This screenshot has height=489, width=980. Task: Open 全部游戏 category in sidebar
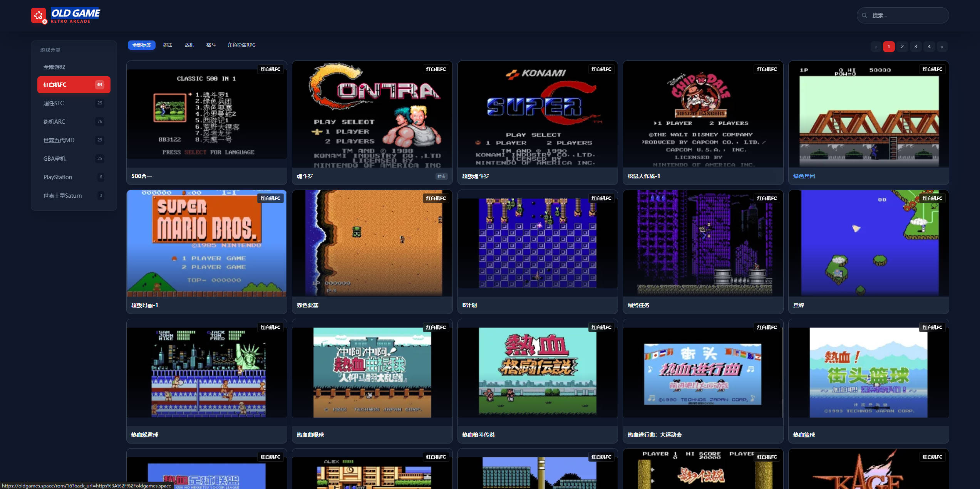click(x=74, y=67)
